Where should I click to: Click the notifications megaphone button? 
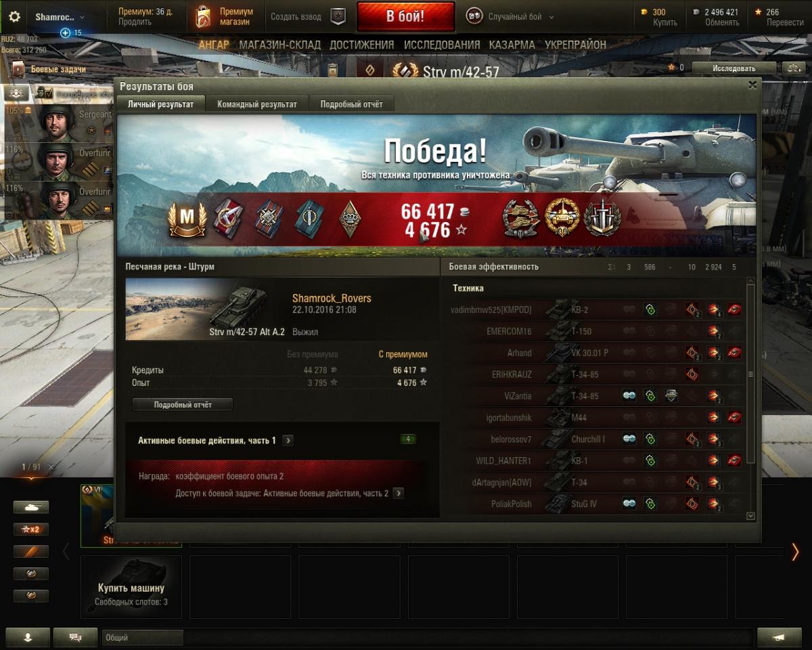click(x=780, y=637)
